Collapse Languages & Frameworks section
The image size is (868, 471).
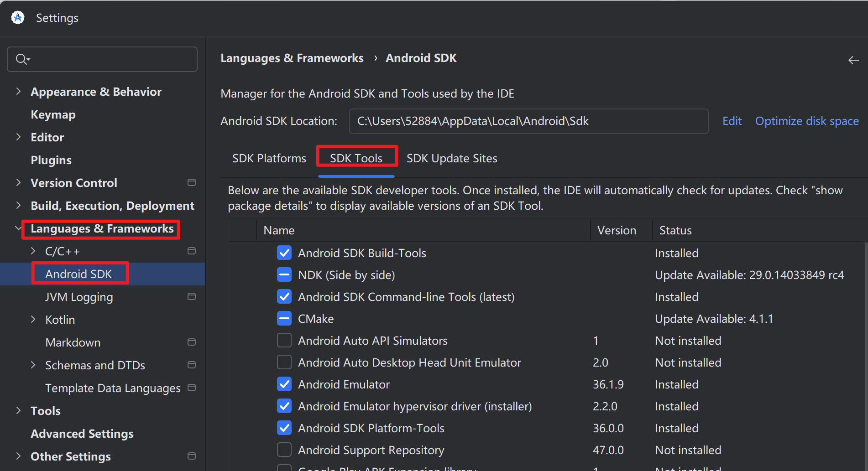18,228
